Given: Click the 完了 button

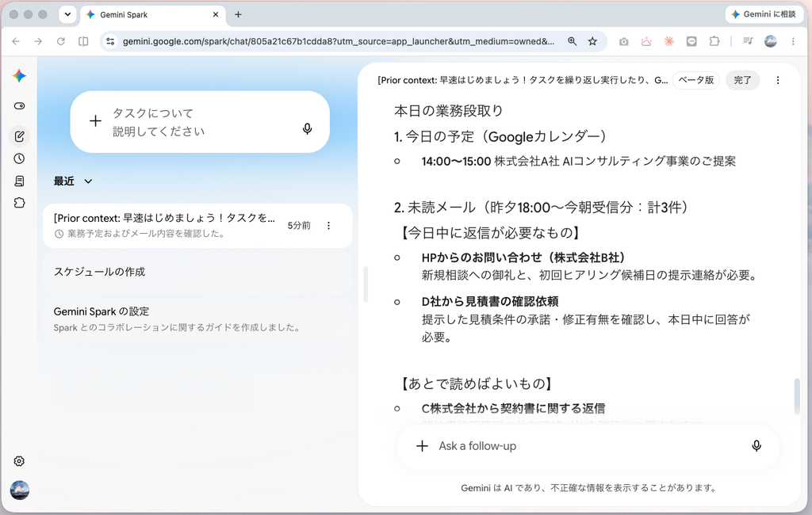Looking at the screenshot, I should point(742,80).
